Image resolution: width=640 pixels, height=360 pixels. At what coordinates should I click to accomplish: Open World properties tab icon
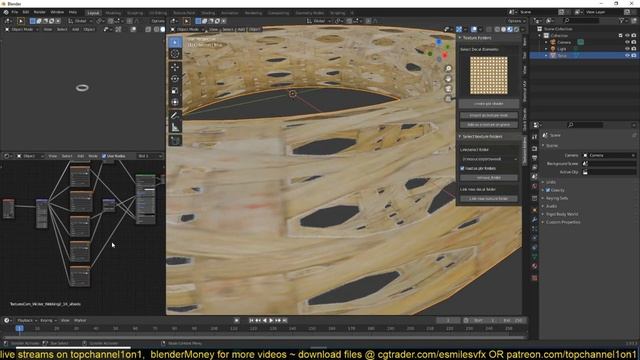pos(535,186)
